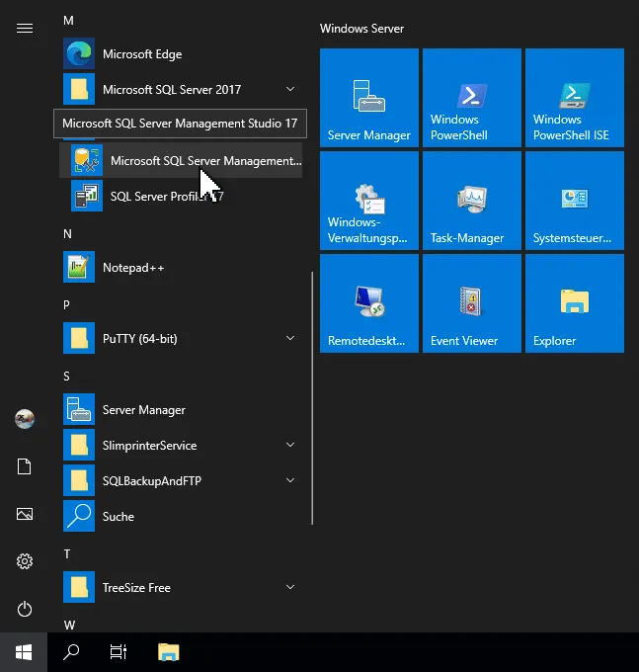Open the Explorer tile

pyautogui.click(x=575, y=303)
